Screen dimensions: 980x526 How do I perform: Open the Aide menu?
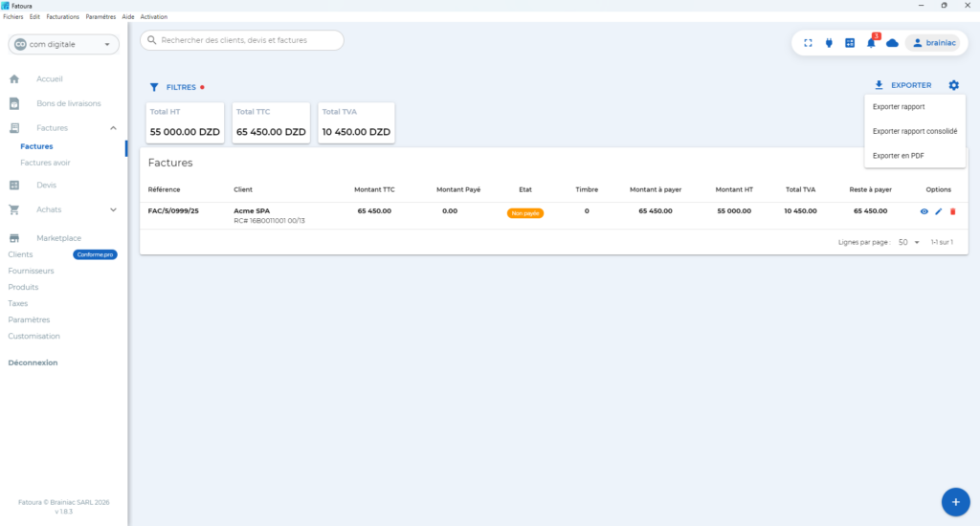tap(128, 17)
